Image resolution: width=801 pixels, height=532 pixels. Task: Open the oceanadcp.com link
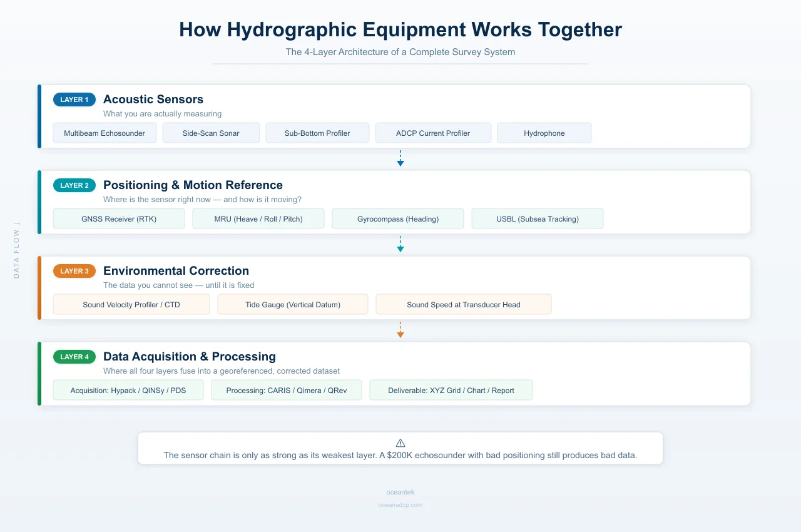400,504
